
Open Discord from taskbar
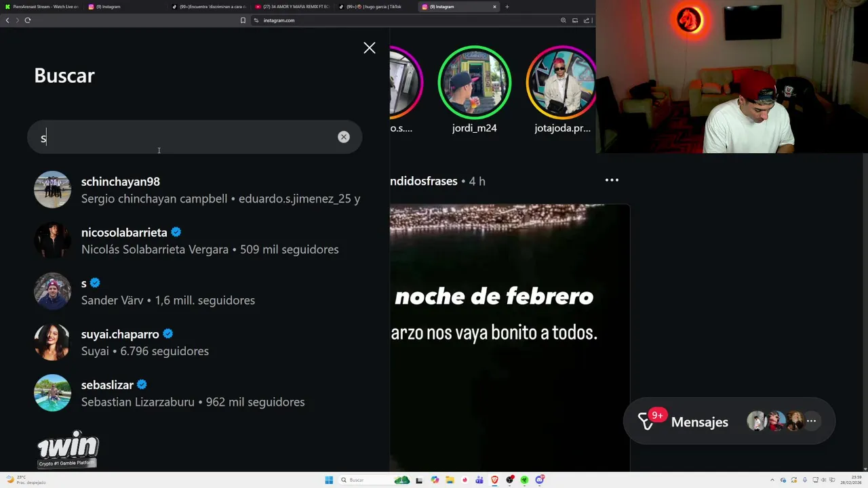[x=540, y=480]
